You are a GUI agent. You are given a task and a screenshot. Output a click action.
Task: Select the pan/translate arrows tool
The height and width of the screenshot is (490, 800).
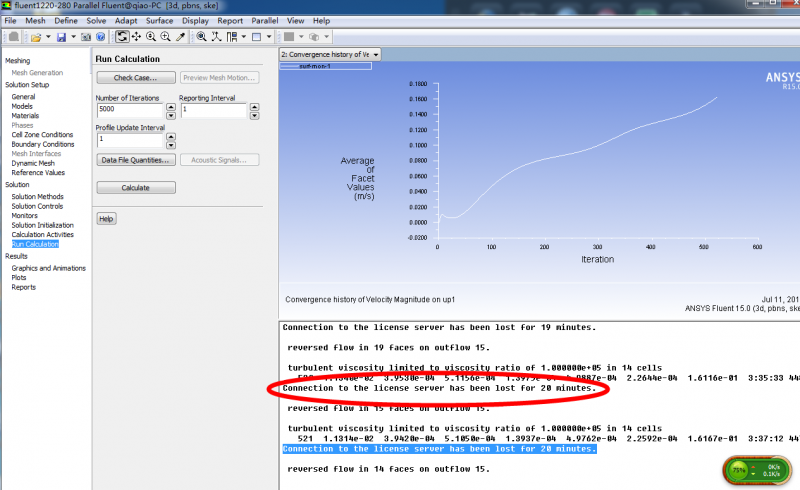[136, 37]
